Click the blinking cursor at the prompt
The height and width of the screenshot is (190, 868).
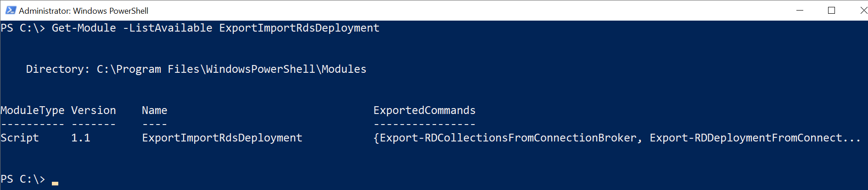pos(55,183)
